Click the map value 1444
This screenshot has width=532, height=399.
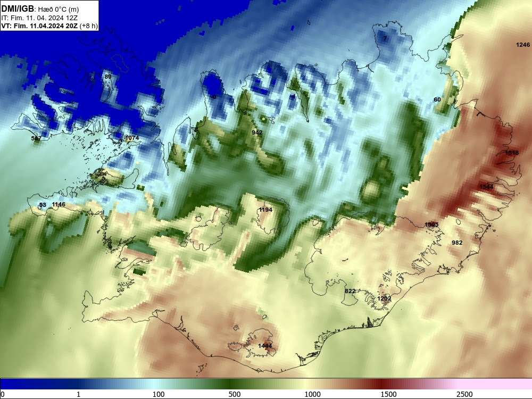click(x=265, y=346)
